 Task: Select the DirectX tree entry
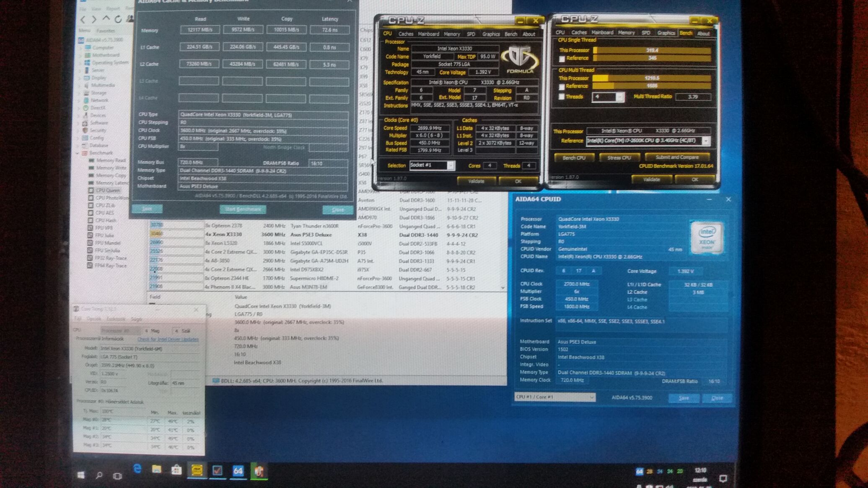[98, 108]
